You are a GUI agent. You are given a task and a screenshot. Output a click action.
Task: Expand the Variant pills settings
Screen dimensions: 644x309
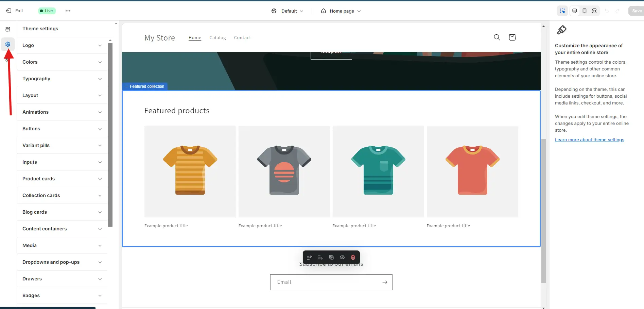pyautogui.click(x=62, y=145)
